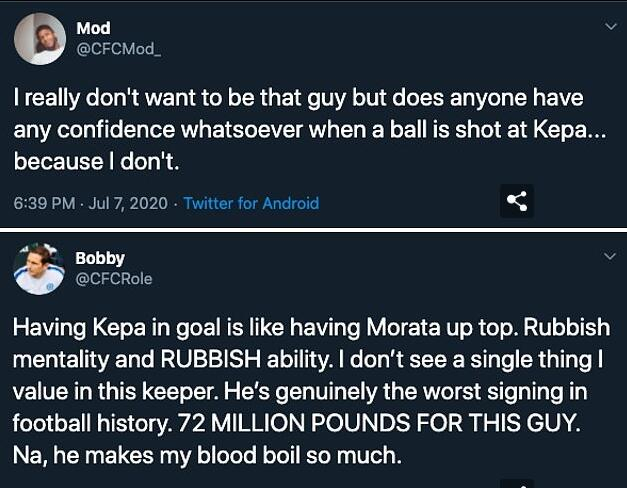Open Mod's profile picture

pos(40,41)
